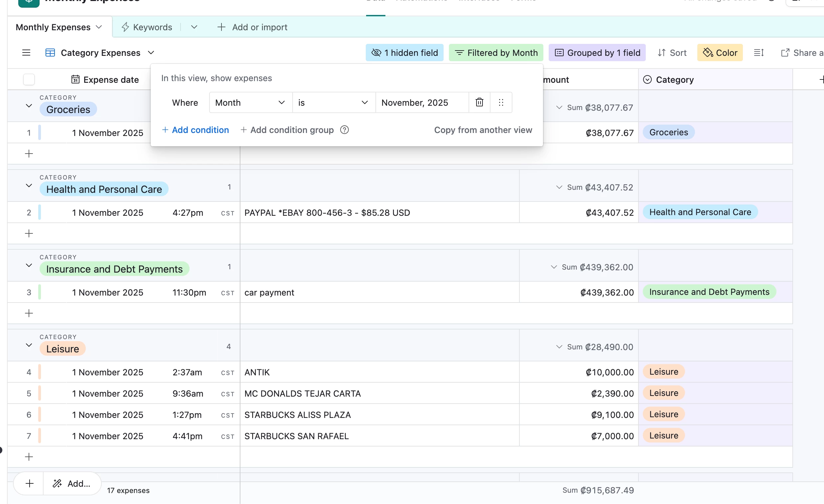
Task: Open the Color options button
Action: click(720, 53)
